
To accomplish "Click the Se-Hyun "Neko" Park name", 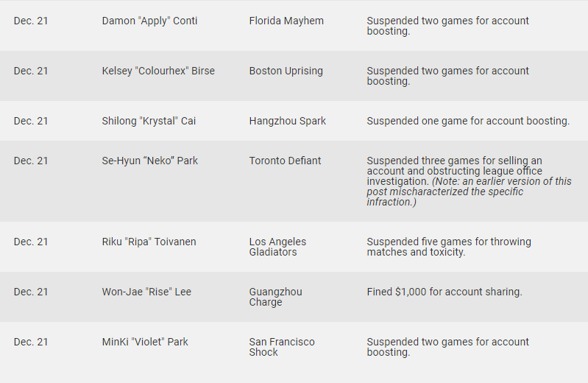I will click(149, 161).
